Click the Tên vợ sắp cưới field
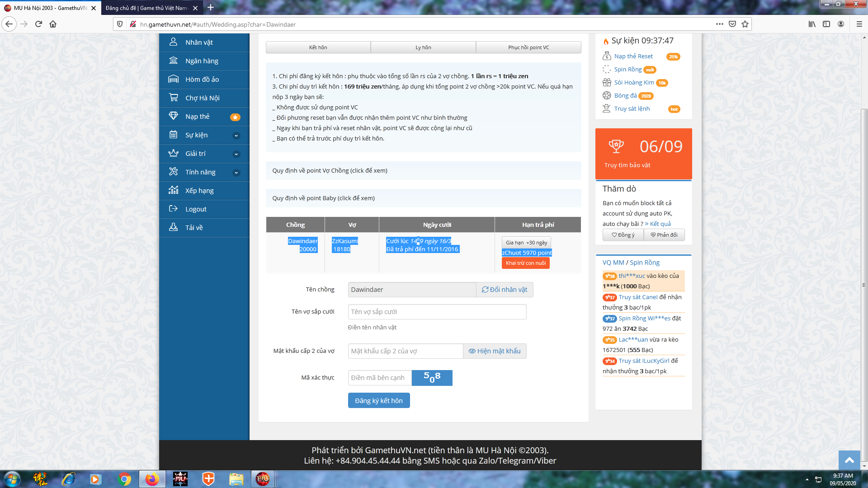868x488 pixels. [437, 312]
